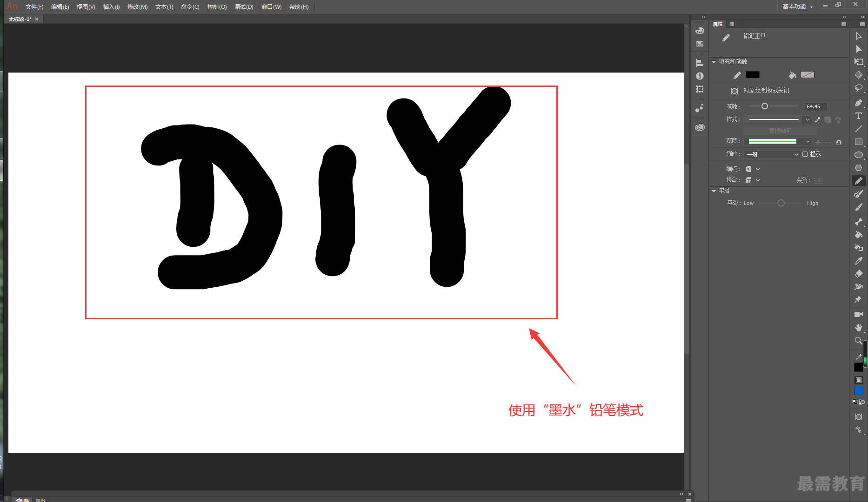The width and height of the screenshot is (868, 502).
Task: Open the 编辑(E) menu
Action: click(x=60, y=7)
